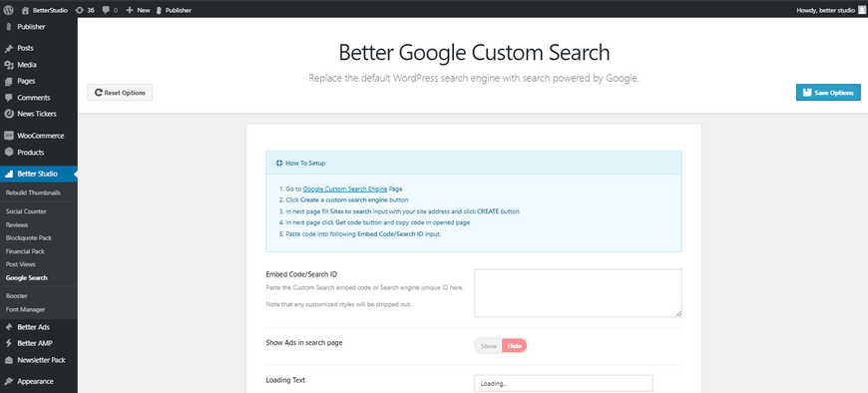Select Google Search submenu item
This screenshot has width=868, height=393.
coord(27,278)
